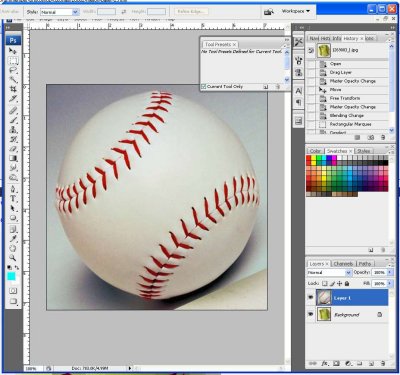Select the Move tool
The height and width of the screenshot is (375, 400).
pyautogui.click(x=13, y=51)
